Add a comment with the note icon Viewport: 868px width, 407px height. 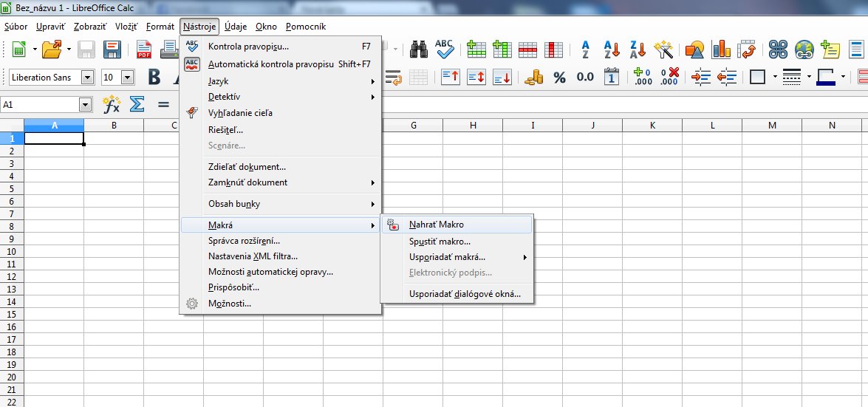(x=830, y=49)
